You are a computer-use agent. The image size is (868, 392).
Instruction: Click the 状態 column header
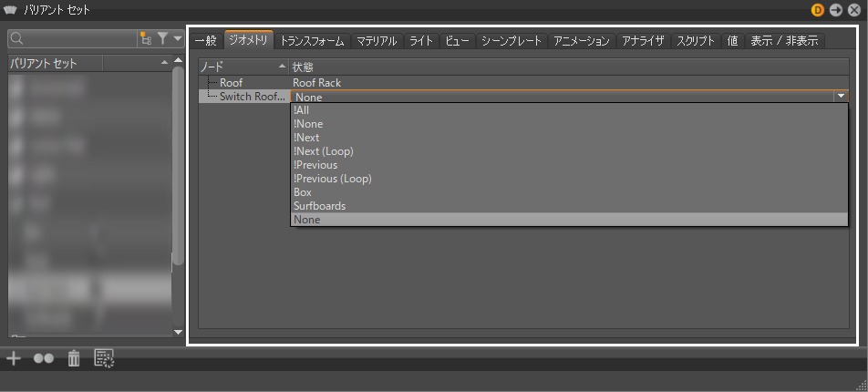coord(569,67)
